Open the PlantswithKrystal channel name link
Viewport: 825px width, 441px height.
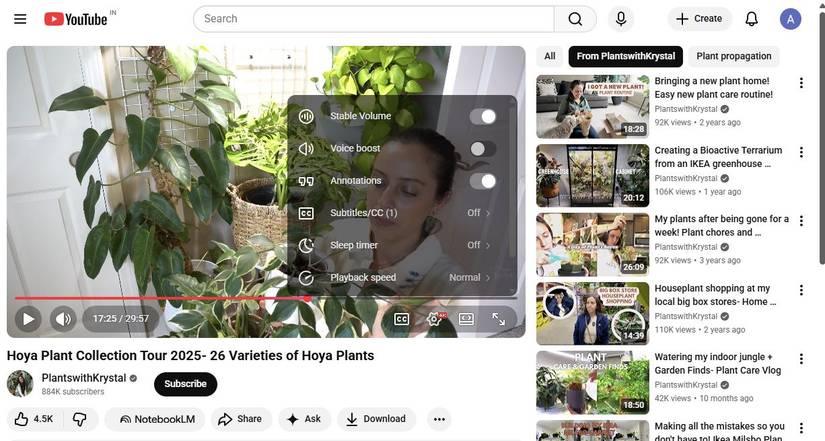[x=84, y=378]
